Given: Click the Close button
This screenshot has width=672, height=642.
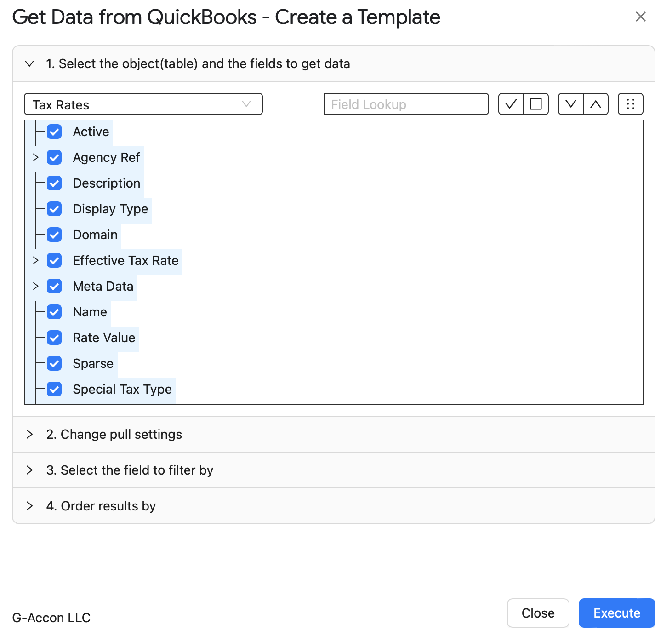Looking at the screenshot, I should click(x=538, y=613).
